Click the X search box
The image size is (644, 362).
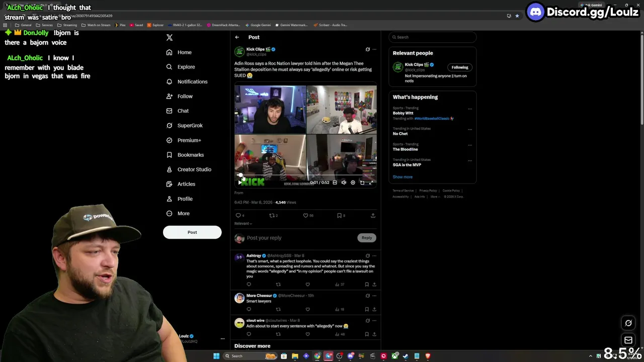(432, 37)
